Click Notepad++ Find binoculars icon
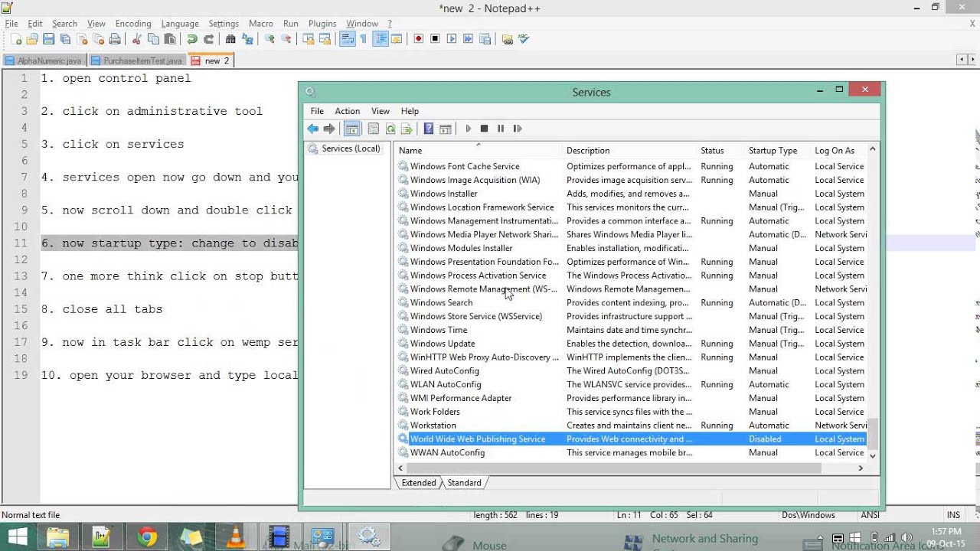The height and width of the screenshot is (551, 980). coord(230,39)
